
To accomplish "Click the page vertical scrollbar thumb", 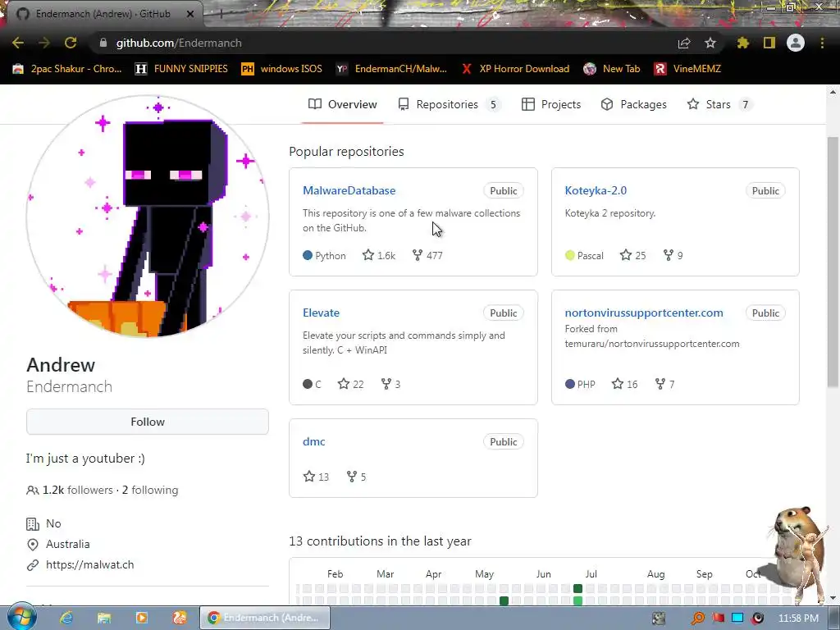I will pos(833,262).
